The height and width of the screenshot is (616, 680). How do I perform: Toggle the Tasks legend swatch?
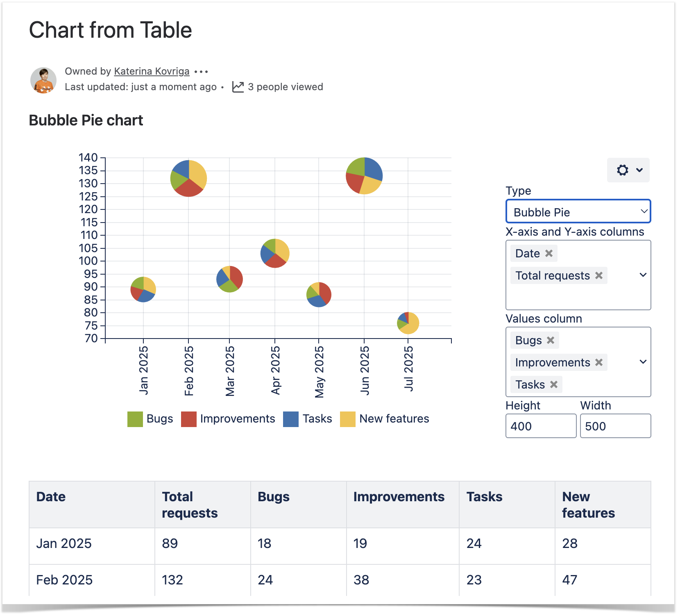(x=291, y=419)
